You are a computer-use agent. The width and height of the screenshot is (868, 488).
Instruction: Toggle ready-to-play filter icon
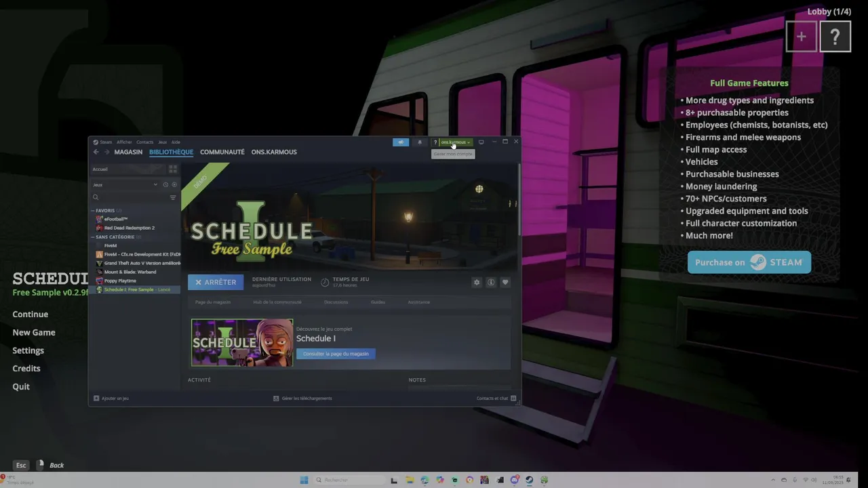tap(174, 184)
